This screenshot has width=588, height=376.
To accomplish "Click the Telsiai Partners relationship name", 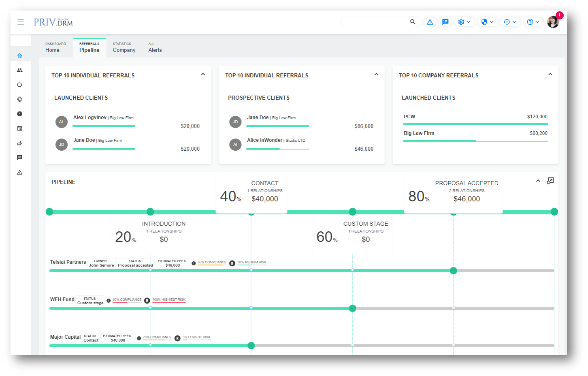I will [x=68, y=262].
